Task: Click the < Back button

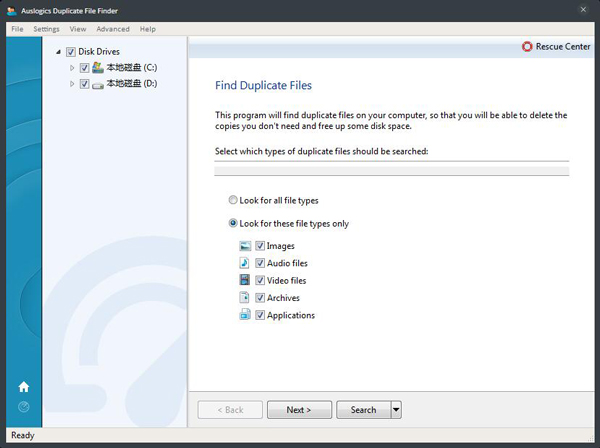Action: pos(230,410)
